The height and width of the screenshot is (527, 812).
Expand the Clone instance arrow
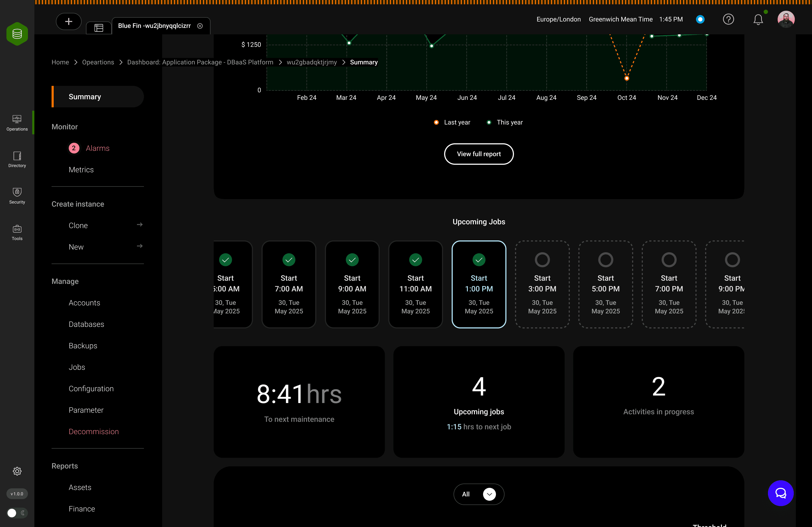point(140,225)
